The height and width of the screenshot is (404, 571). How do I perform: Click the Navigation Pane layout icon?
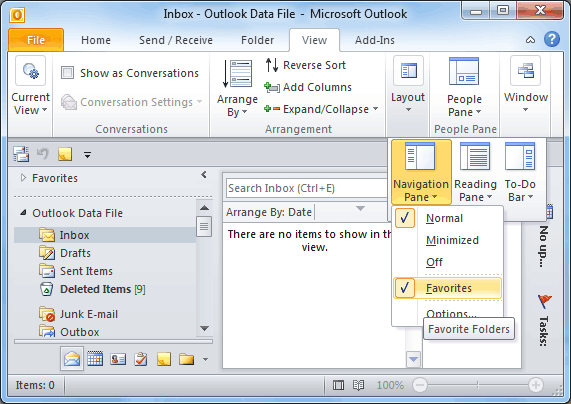[420, 156]
